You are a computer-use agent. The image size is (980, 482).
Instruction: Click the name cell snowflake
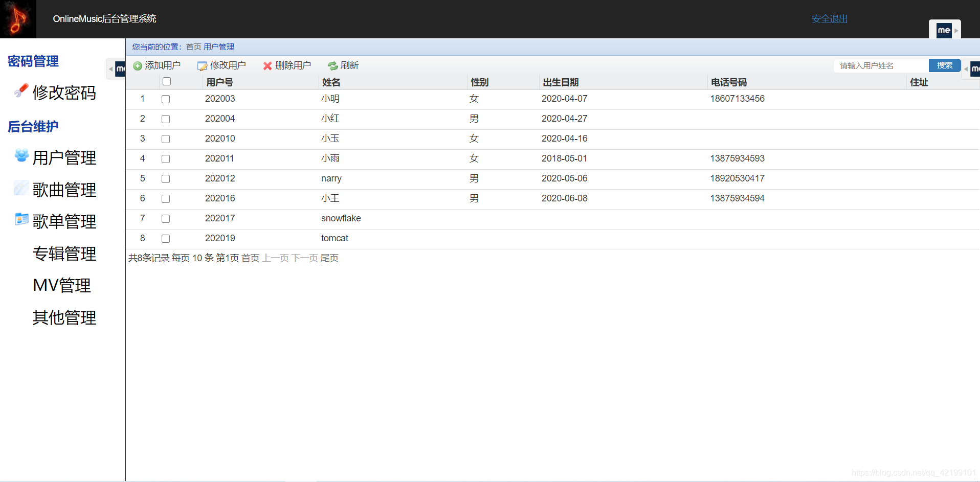click(x=341, y=218)
